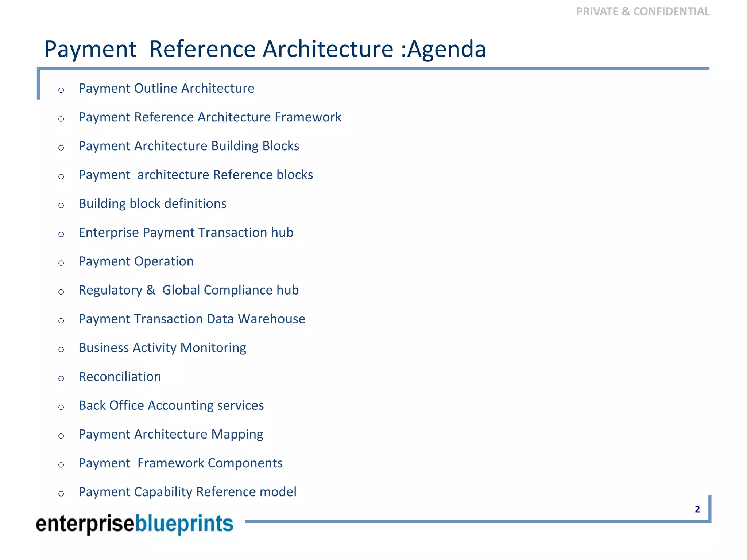
Task: Click Payment Architecture Building Blocks entry
Action: [189, 146]
